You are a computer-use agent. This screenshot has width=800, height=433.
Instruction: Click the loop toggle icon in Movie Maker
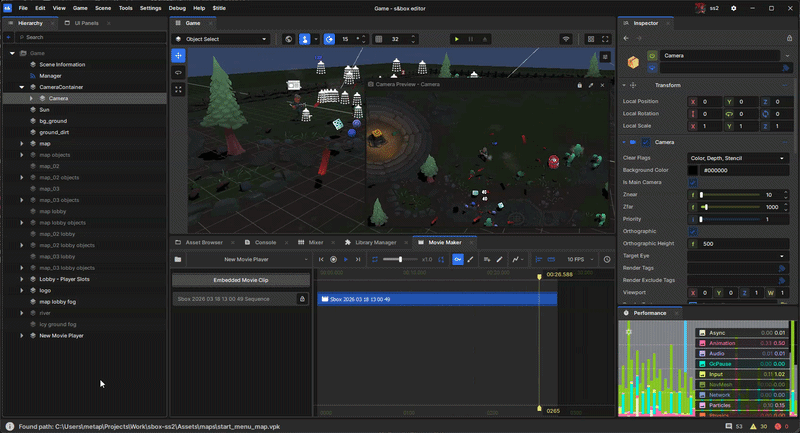(x=375, y=259)
